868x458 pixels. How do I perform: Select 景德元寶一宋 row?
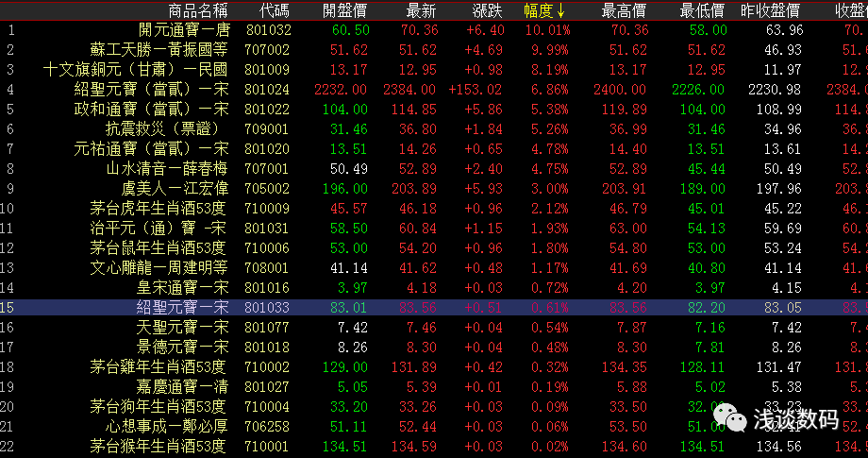[434, 348]
